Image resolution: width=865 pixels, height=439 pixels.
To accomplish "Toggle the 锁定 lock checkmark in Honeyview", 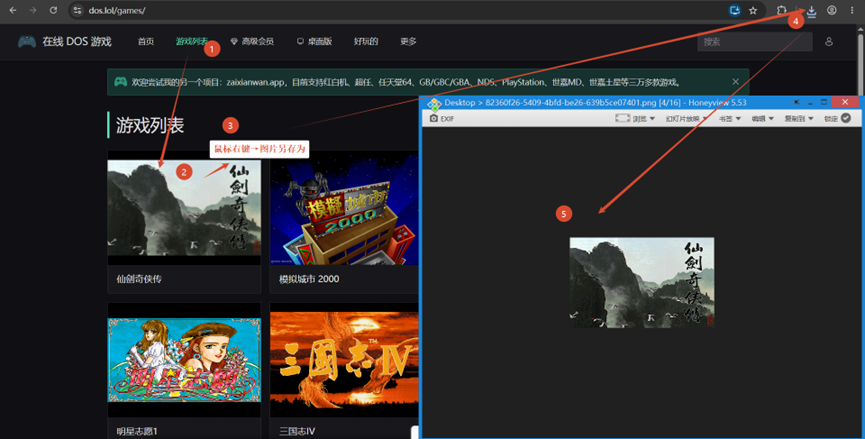I will 846,118.
